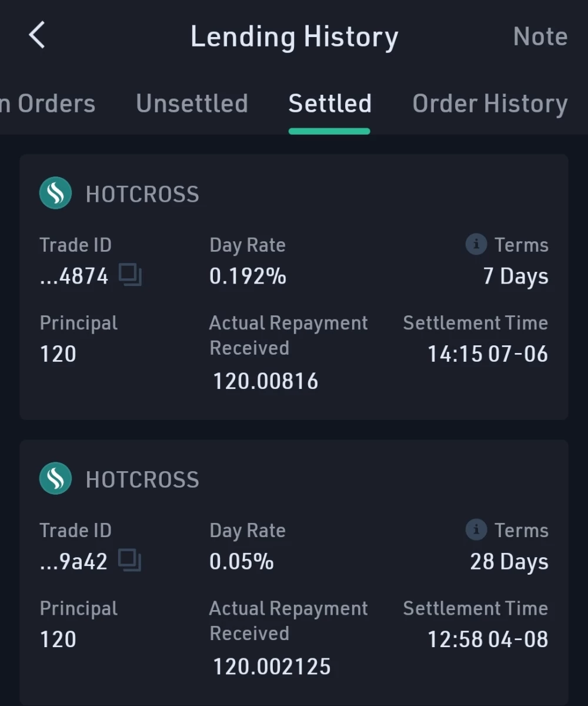This screenshot has width=588, height=706.
Task: Tap the Terms info icon in first card
Action: 476,244
